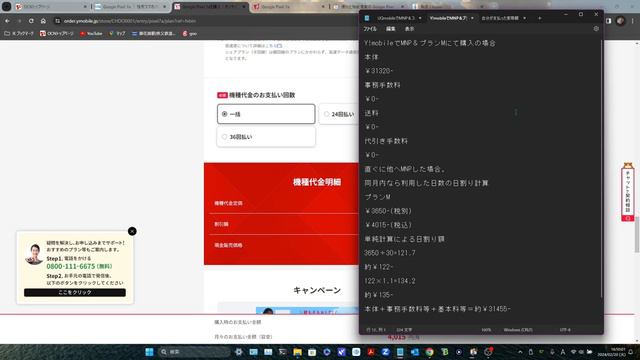Open the YouTube bookmark
The height and width of the screenshot is (360, 640).
point(91,33)
